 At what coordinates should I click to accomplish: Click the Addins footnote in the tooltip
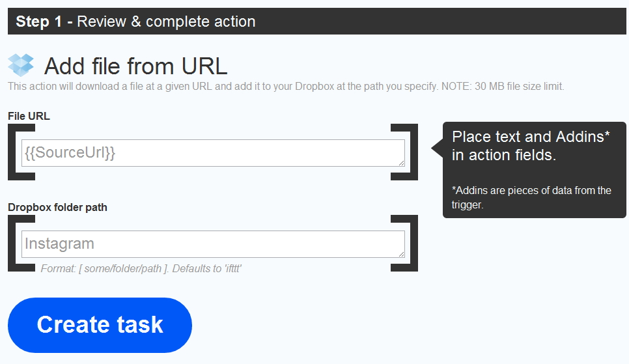point(531,197)
